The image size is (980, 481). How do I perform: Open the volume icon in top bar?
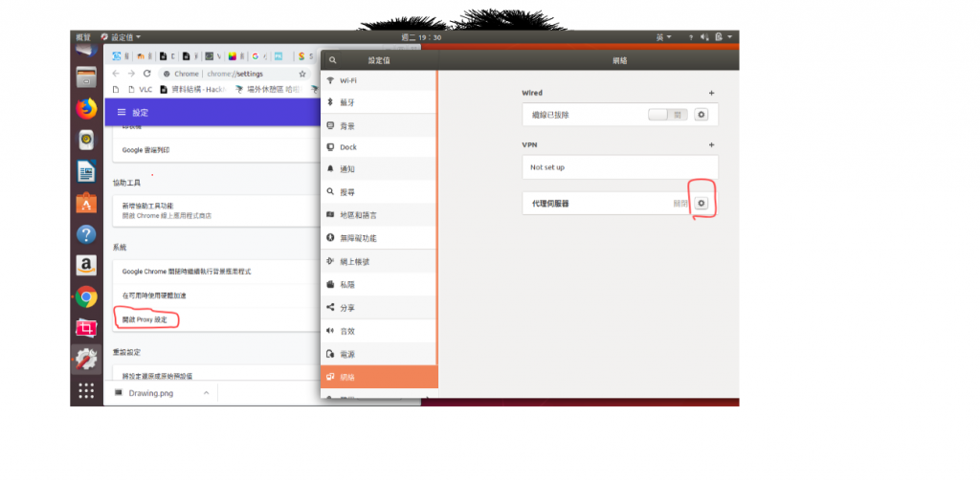point(704,37)
